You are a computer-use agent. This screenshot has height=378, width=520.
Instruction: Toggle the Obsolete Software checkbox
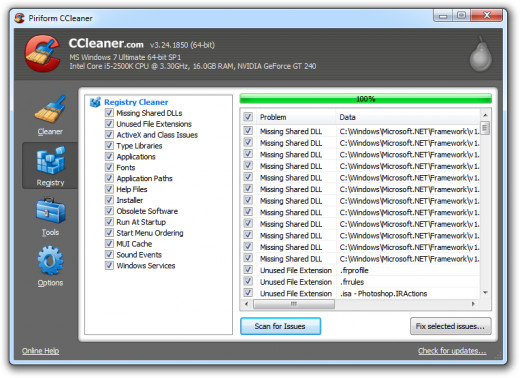coord(109,211)
